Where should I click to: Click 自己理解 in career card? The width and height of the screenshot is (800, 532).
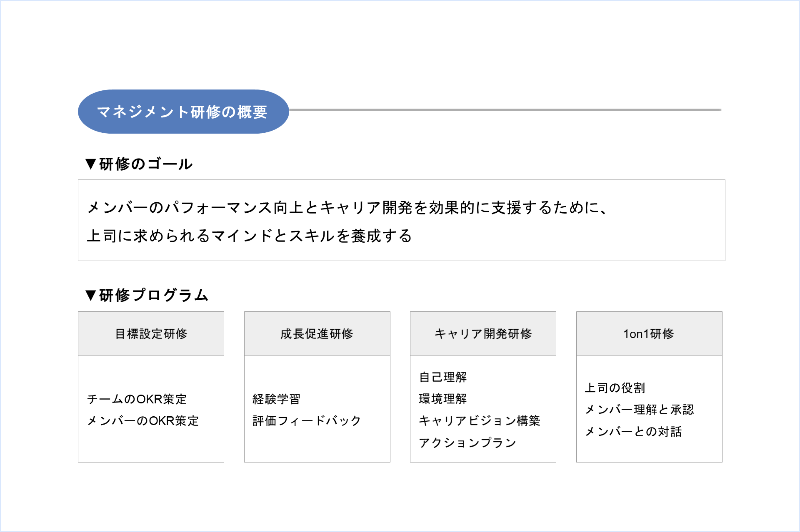442,377
